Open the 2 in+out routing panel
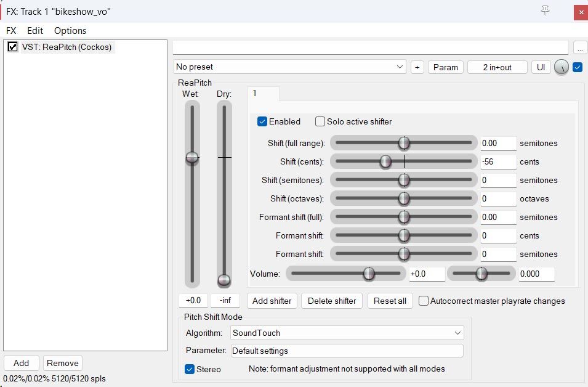The height and width of the screenshot is (387, 588). tap(497, 67)
